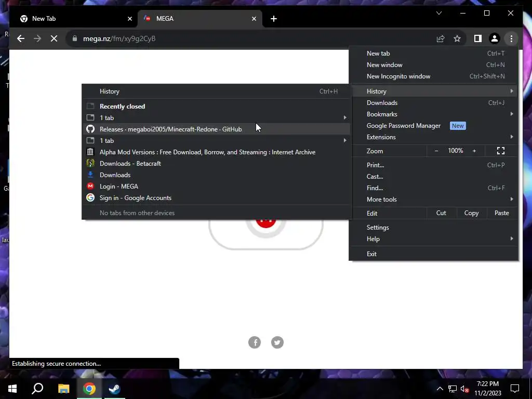This screenshot has height=399, width=532.
Task: Open the tab search chevron
Action: click(x=438, y=13)
